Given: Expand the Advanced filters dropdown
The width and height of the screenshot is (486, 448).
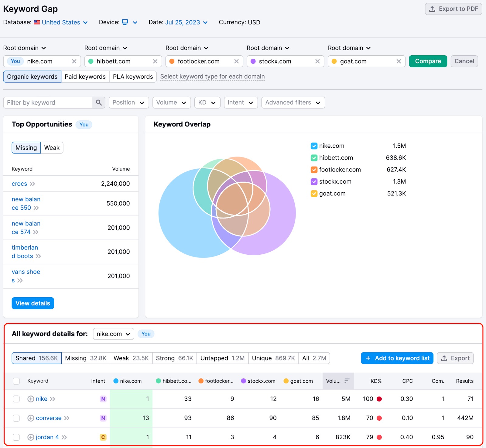Looking at the screenshot, I should [x=293, y=102].
